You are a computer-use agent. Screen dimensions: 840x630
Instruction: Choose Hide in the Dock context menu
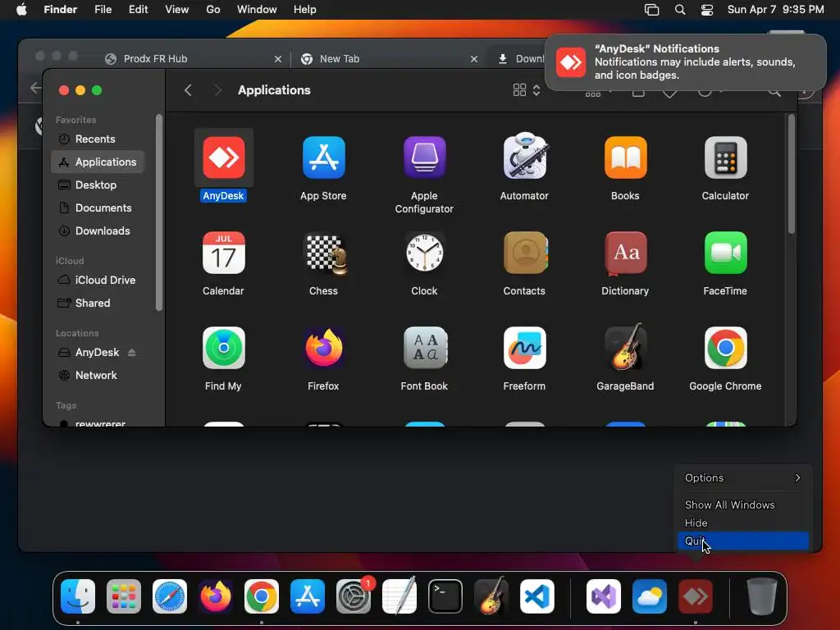click(743, 523)
